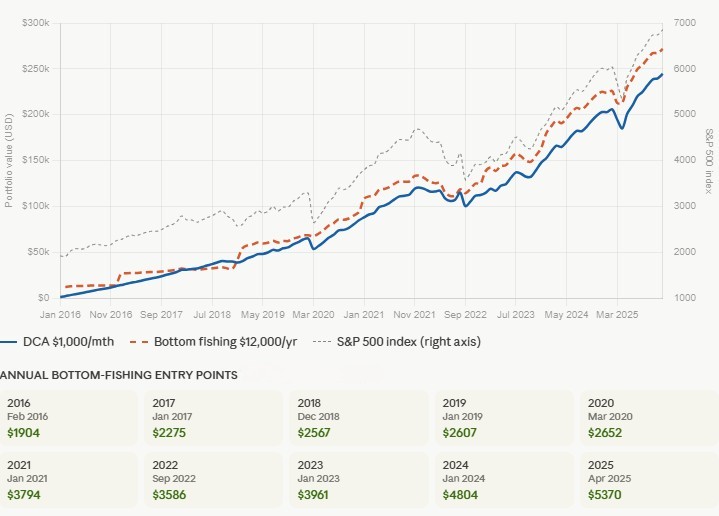719x516 pixels.
Task: Click the 2021 card showing $3794
Action: pyautogui.click(x=68, y=480)
